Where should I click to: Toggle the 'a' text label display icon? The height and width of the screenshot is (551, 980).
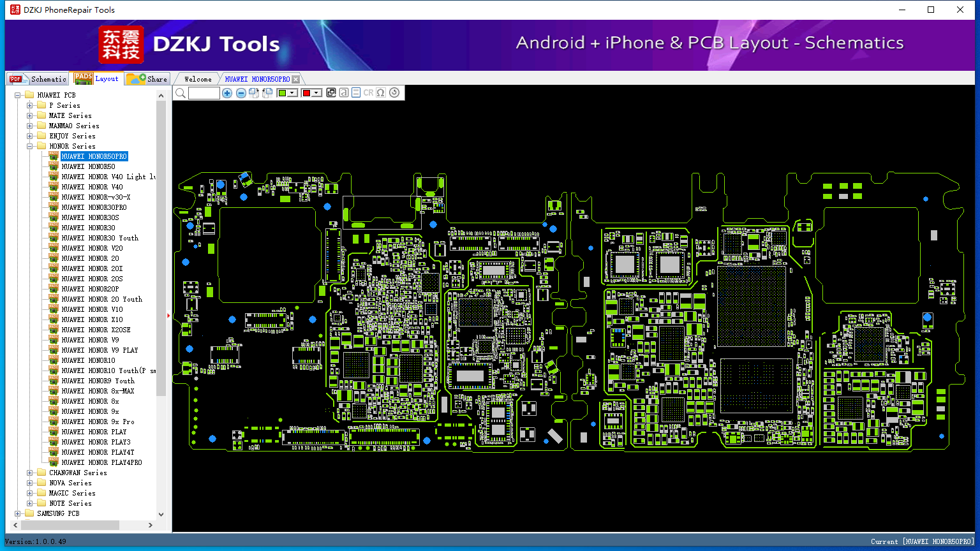pos(344,93)
